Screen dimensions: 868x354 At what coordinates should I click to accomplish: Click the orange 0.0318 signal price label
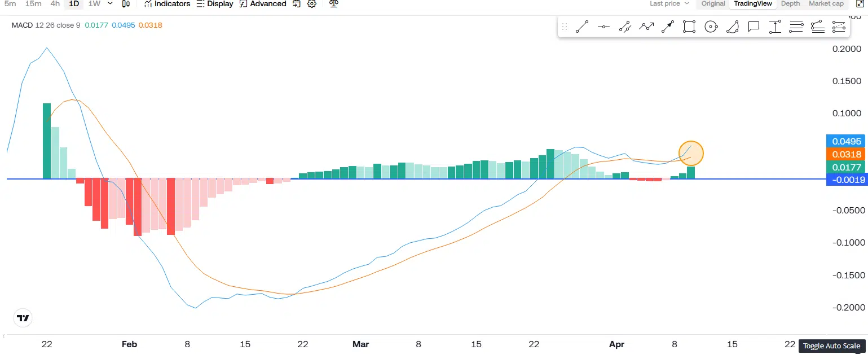point(847,154)
